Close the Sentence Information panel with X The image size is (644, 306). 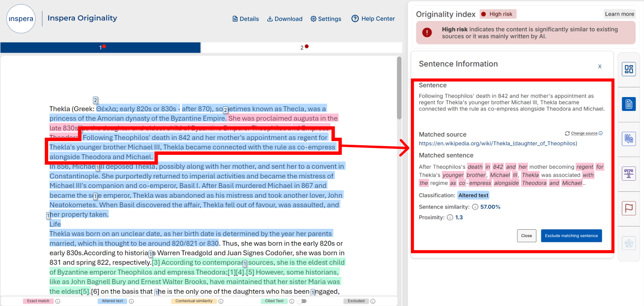600,67
